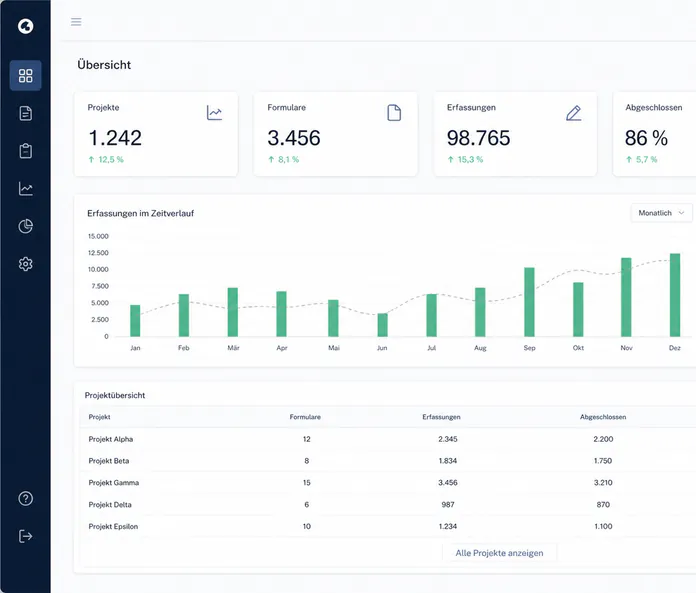Image resolution: width=696 pixels, height=593 pixels.
Task: Open the dashboard grid icon in sidebar
Action: click(x=25, y=75)
